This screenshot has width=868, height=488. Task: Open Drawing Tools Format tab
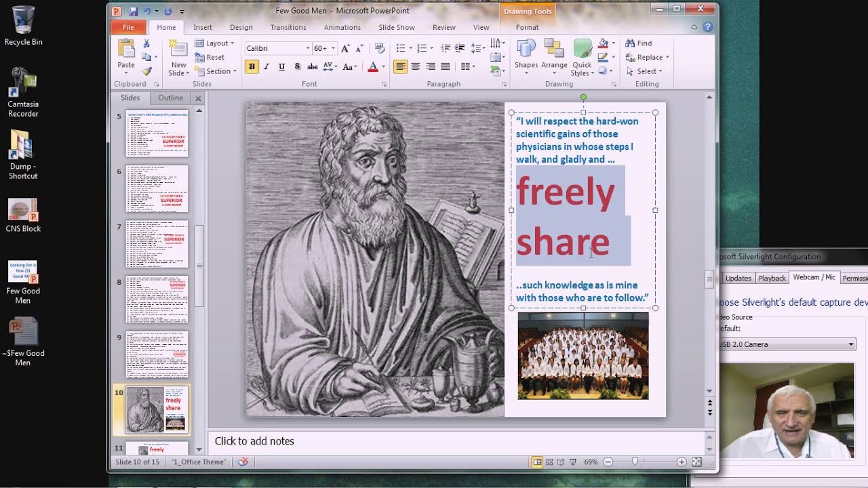tap(527, 27)
